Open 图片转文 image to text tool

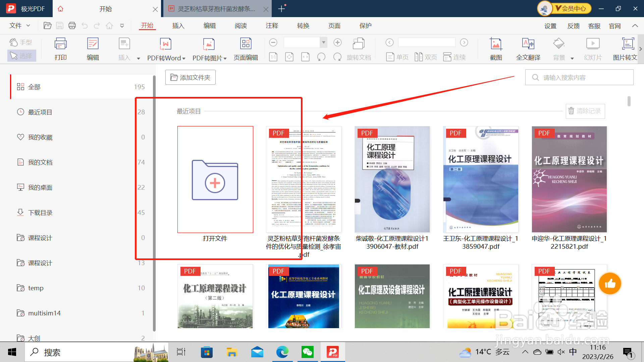(x=625, y=49)
